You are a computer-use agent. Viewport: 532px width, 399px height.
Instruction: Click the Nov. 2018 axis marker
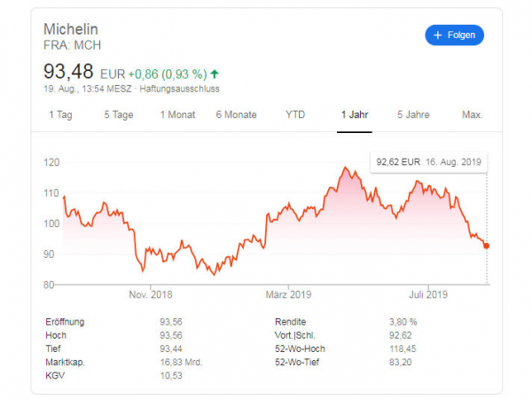pyautogui.click(x=151, y=294)
